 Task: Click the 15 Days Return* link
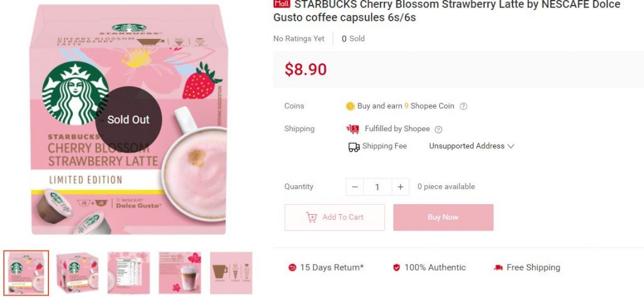tap(331, 267)
